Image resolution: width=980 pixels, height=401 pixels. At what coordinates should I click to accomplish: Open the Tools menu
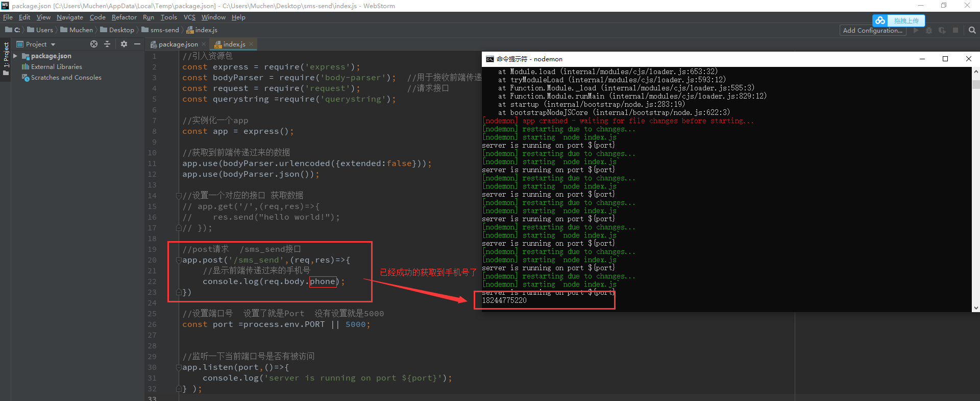169,17
